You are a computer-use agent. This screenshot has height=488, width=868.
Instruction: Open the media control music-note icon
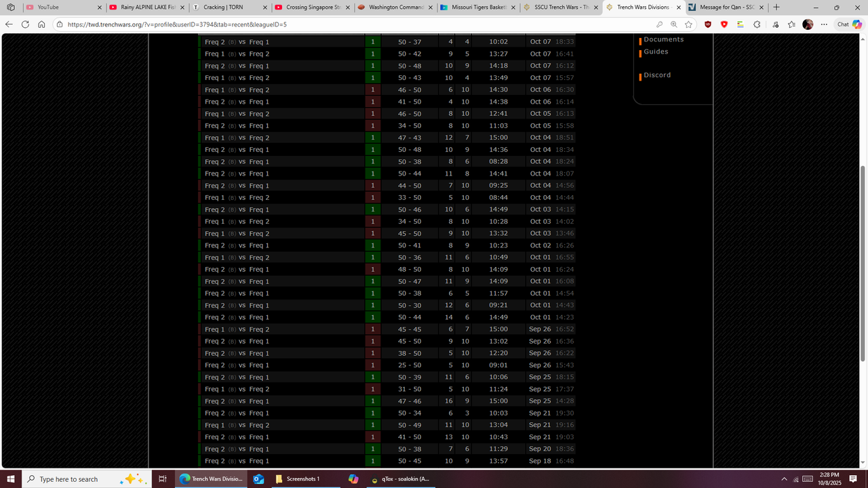click(774, 24)
